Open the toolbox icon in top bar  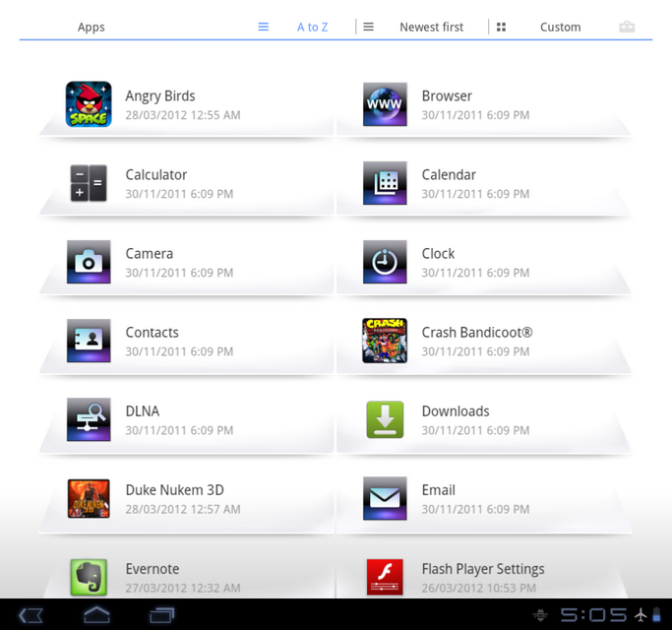(627, 27)
